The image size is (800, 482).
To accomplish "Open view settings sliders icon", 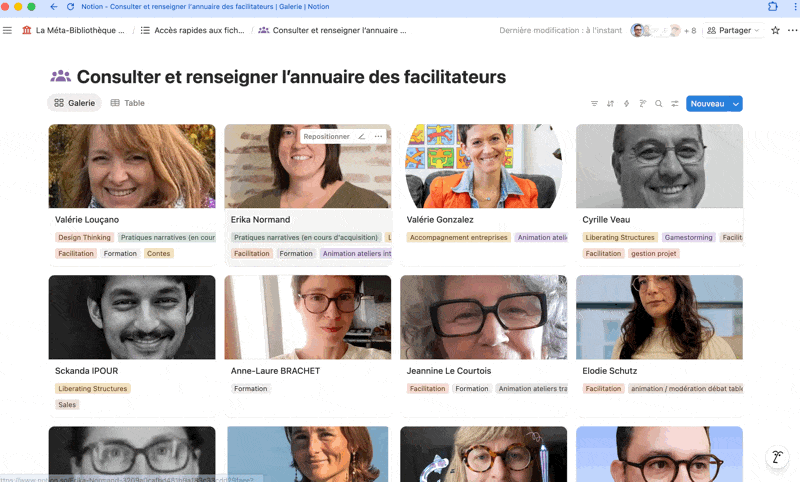I will 675,104.
